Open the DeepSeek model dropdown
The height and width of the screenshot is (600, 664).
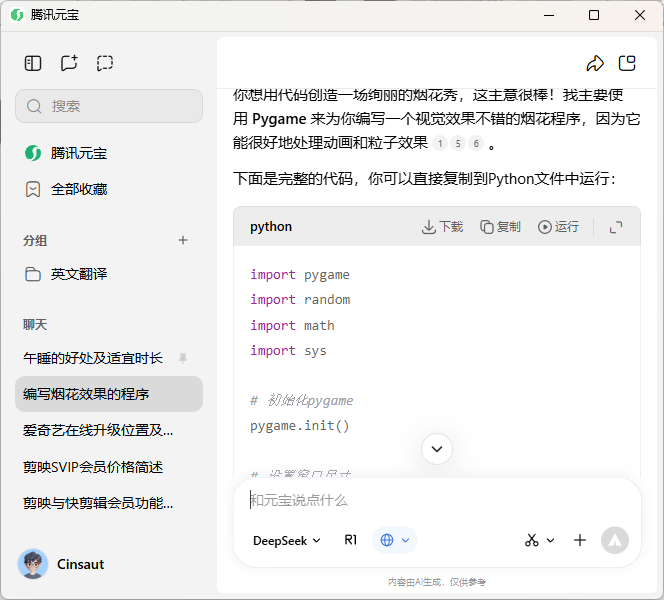click(287, 540)
